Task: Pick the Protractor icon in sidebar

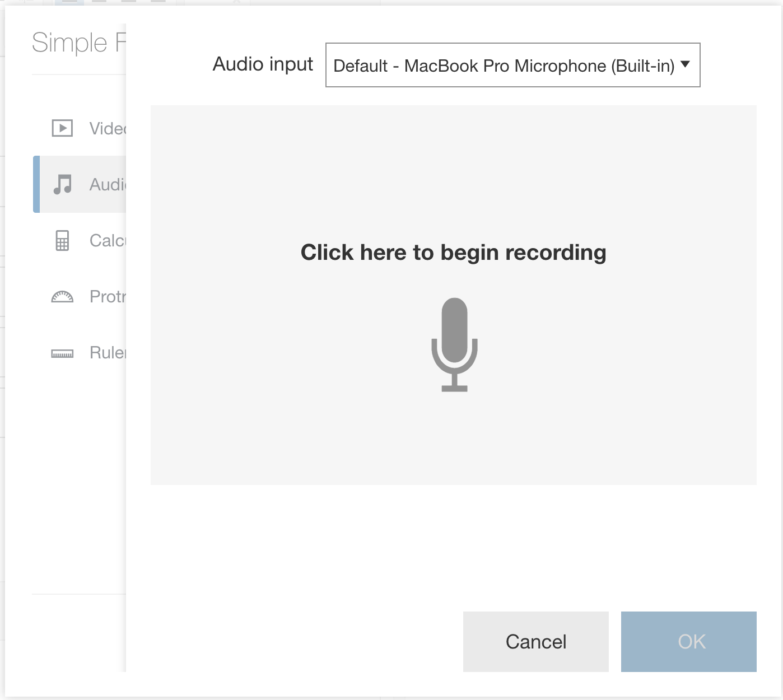Action: (x=62, y=297)
